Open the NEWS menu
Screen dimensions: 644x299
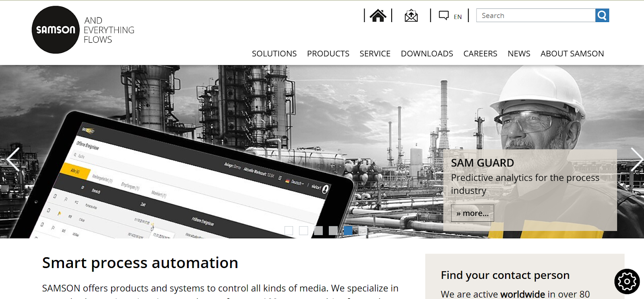click(x=519, y=53)
